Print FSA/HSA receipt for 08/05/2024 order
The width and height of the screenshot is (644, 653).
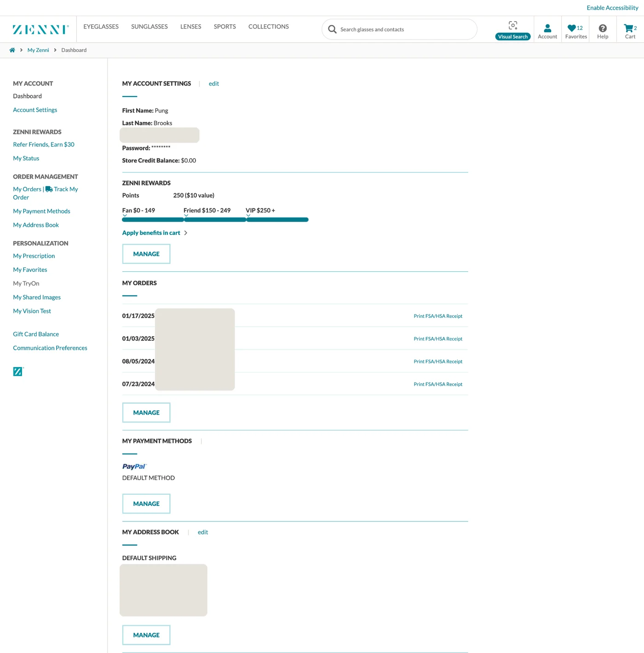pyautogui.click(x=438, y=361)
